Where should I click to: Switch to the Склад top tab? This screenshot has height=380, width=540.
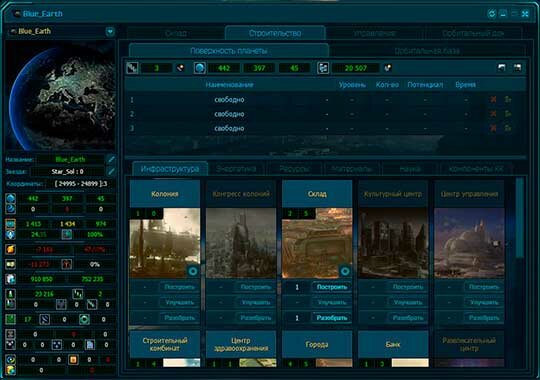tap(176, 33)
